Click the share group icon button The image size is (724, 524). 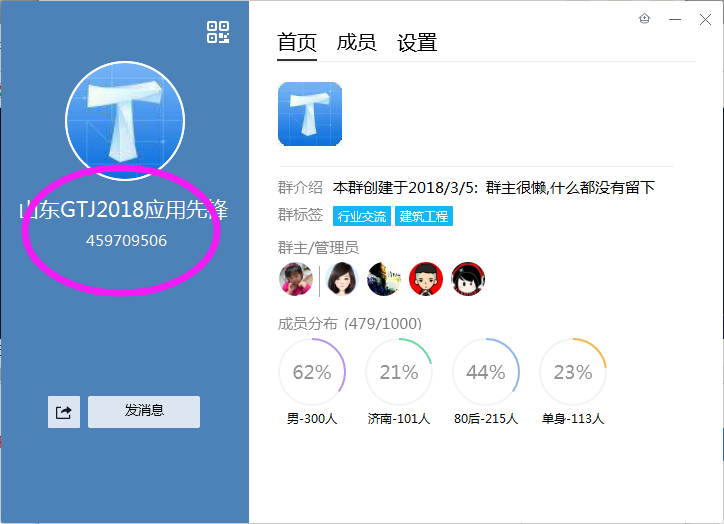(x=64, y=412)
